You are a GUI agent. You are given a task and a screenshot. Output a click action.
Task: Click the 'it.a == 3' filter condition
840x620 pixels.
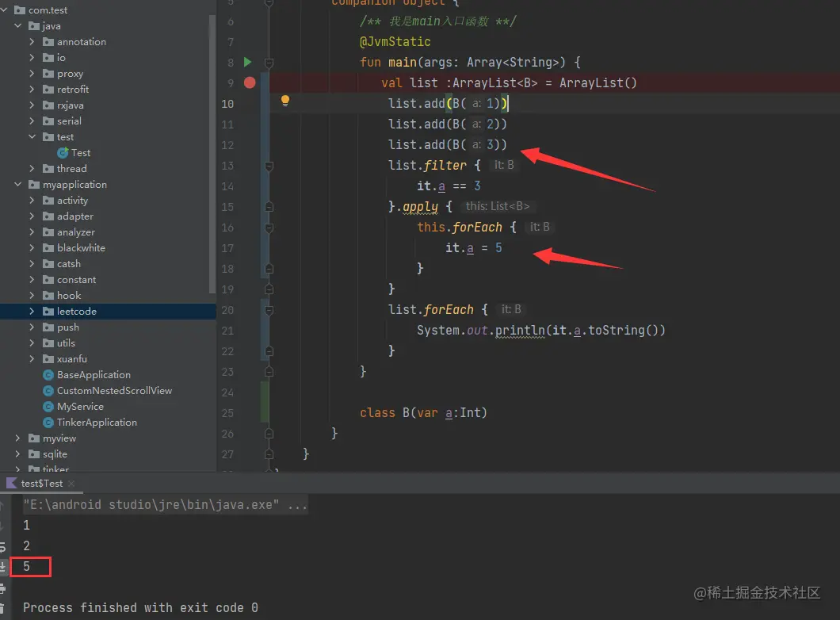(449, 186)
